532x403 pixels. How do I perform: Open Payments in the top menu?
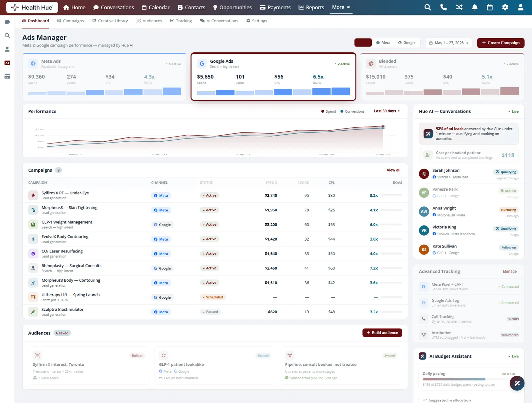pyautogui.click(x=275, y=7)
